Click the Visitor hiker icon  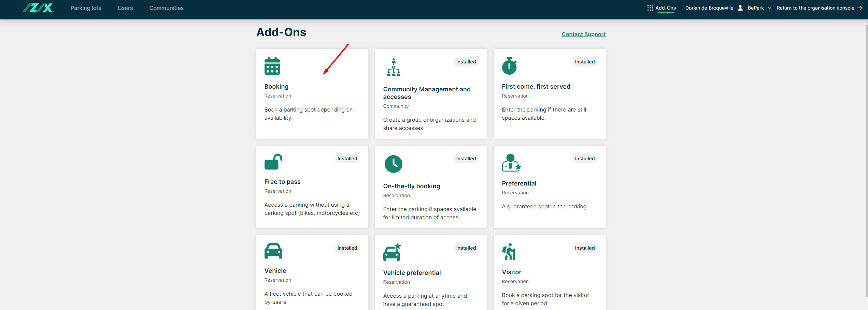(x=509, y=252)
